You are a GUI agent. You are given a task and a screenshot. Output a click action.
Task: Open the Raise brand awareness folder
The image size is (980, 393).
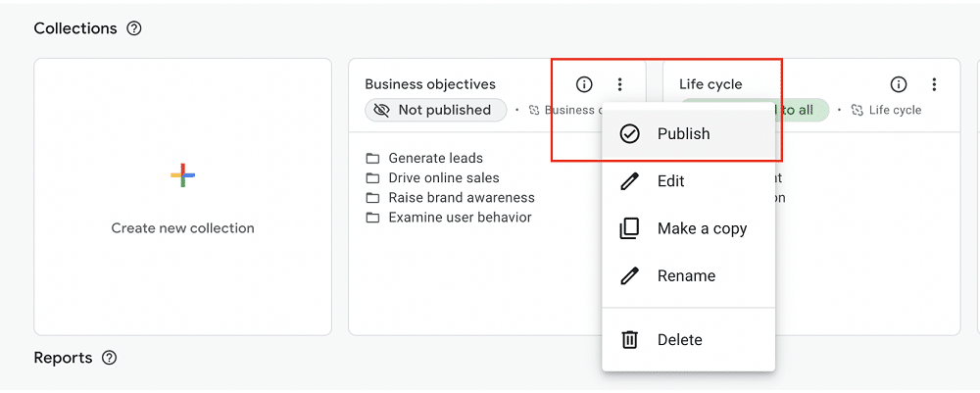(450, 197)
